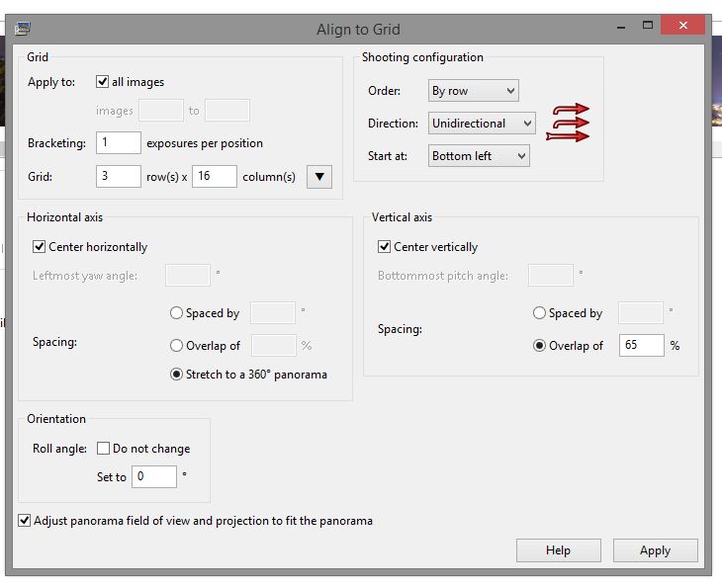Select vertical Spaced by radio button
722x588 pixels.
coord(539,313)
